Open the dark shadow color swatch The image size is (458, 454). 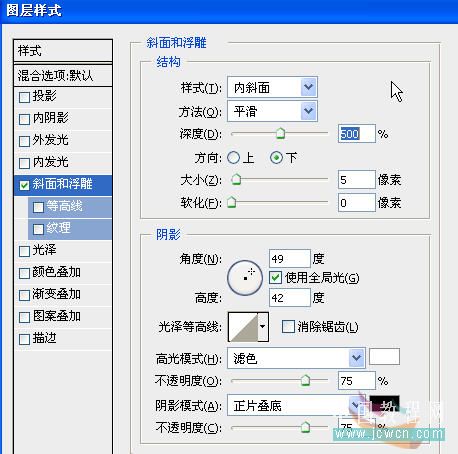point(384,403)
